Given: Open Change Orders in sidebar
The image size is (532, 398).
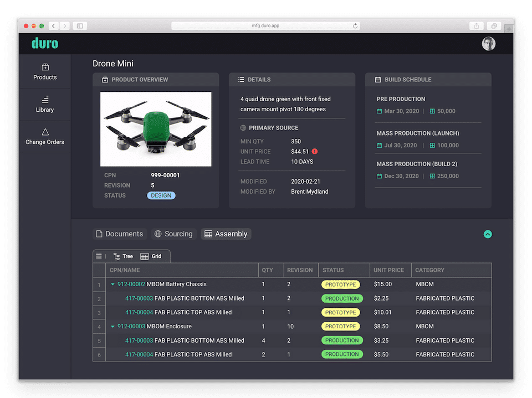Looking at the screenshot, I should tap(45, 137).
